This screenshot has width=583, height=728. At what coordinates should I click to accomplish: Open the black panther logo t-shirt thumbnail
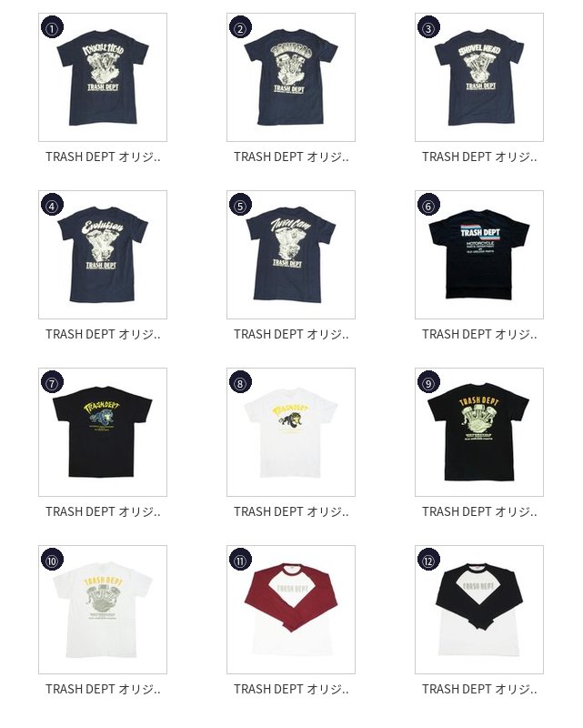tap(103, 432)
